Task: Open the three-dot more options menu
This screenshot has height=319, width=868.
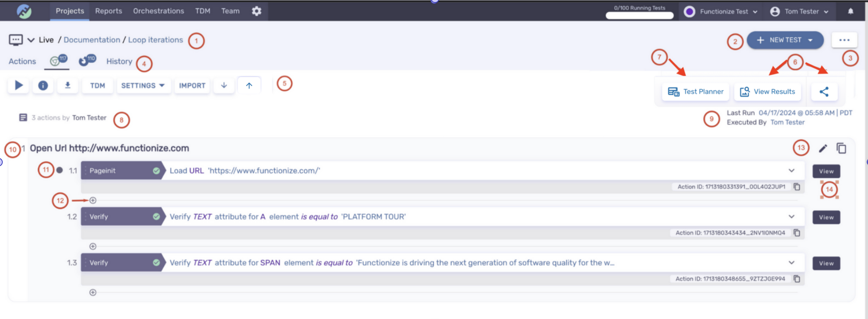Action: (x=844, y=40)
